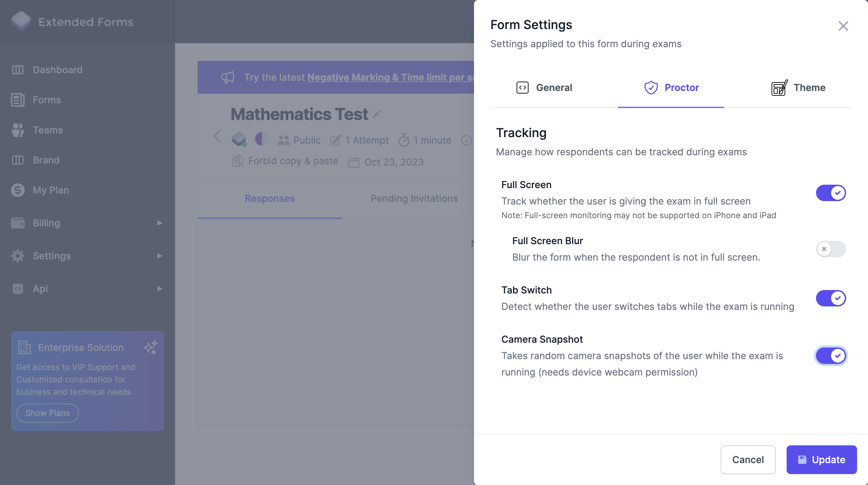The image size is (868, 485).
Task: Expand the Api sidebar submenu
Action: [x=159, y=289]
